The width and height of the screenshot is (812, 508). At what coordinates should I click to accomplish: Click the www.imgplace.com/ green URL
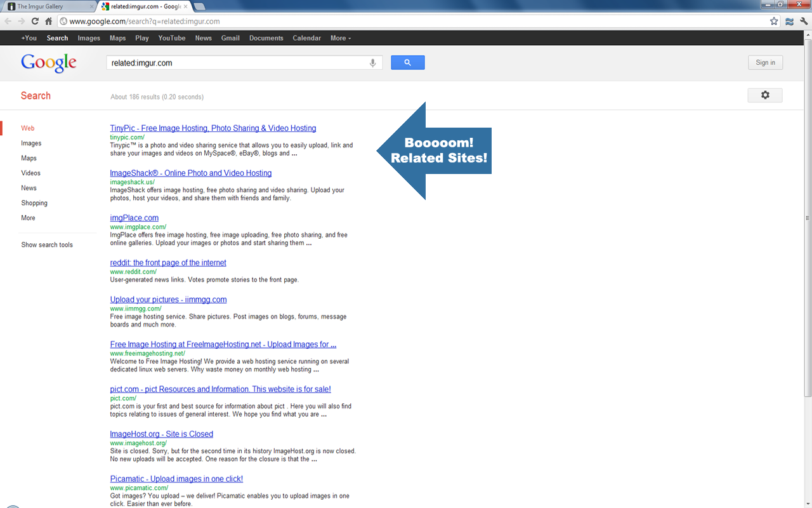(138, 227)
